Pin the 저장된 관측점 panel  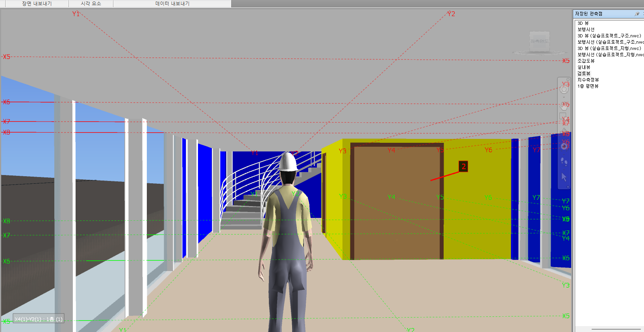[x=637, y=14]
